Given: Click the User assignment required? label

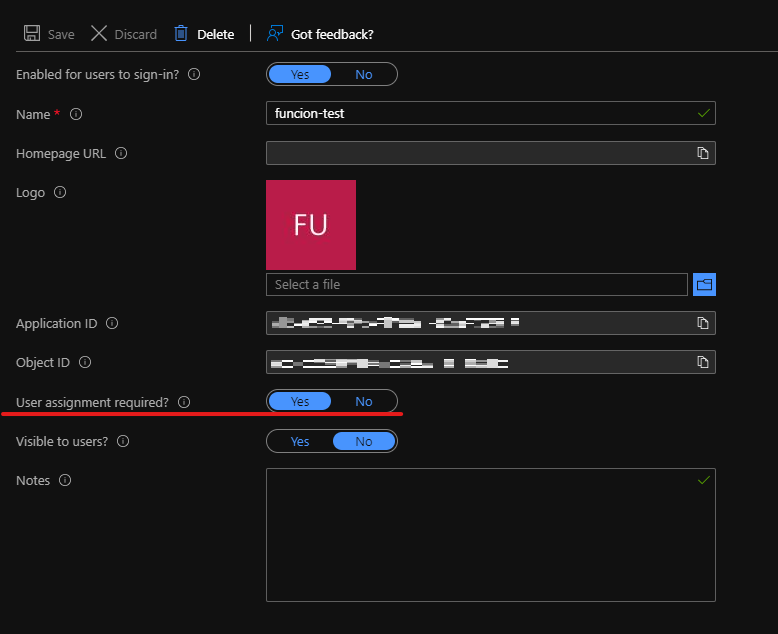Looking at the screenshot, I should click(92, 402).
